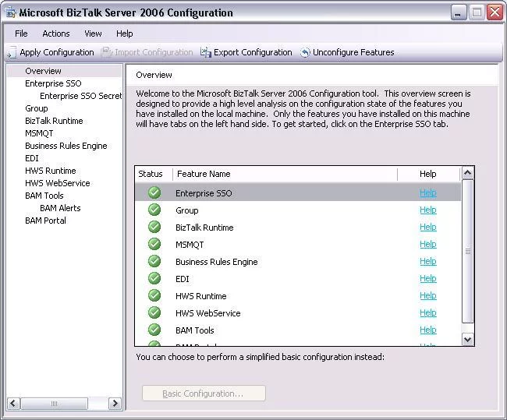
Task: Open Help link for BizTalk Runtime
Action: (428, 227)
